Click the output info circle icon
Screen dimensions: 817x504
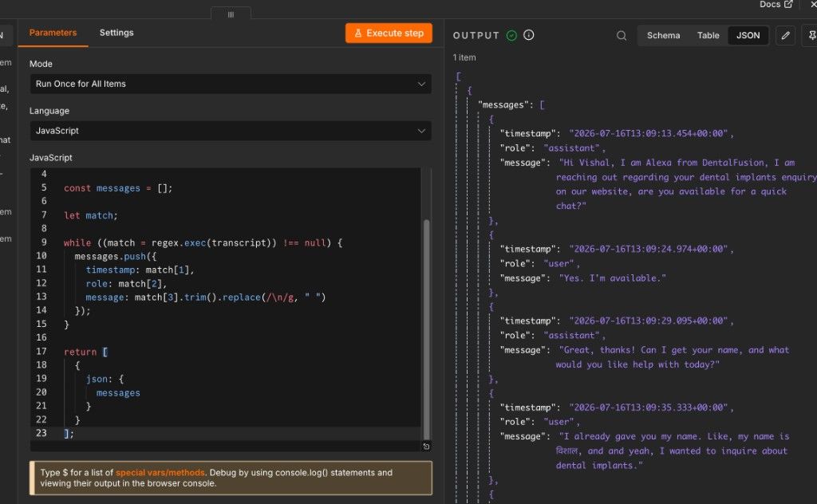tap(528, 35)
